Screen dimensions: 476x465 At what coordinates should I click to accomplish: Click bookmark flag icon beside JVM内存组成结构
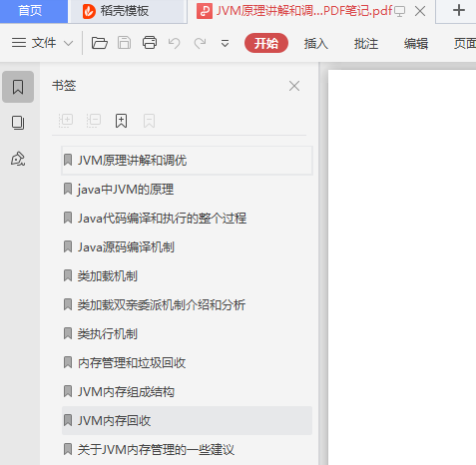[68, 391]
